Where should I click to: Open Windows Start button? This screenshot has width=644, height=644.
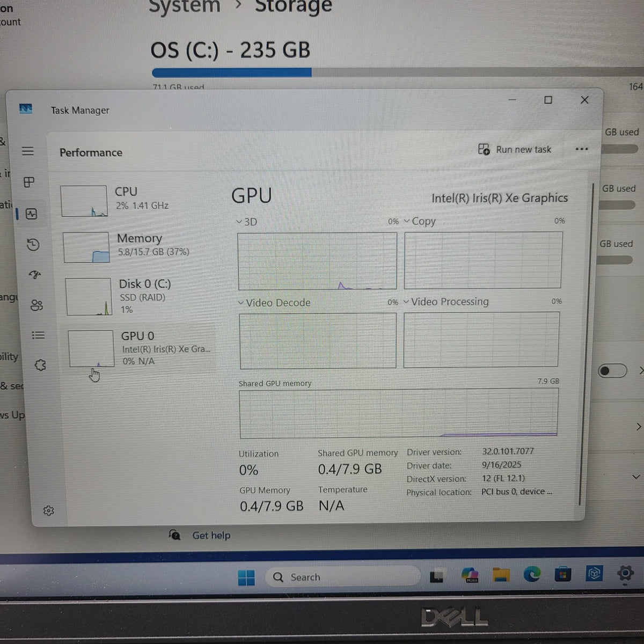(246, 577)
